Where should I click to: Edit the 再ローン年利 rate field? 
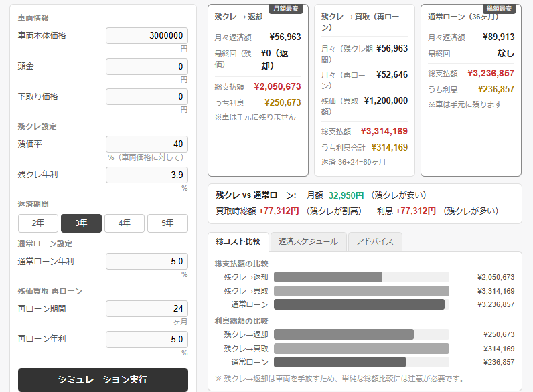click(147, 340)
